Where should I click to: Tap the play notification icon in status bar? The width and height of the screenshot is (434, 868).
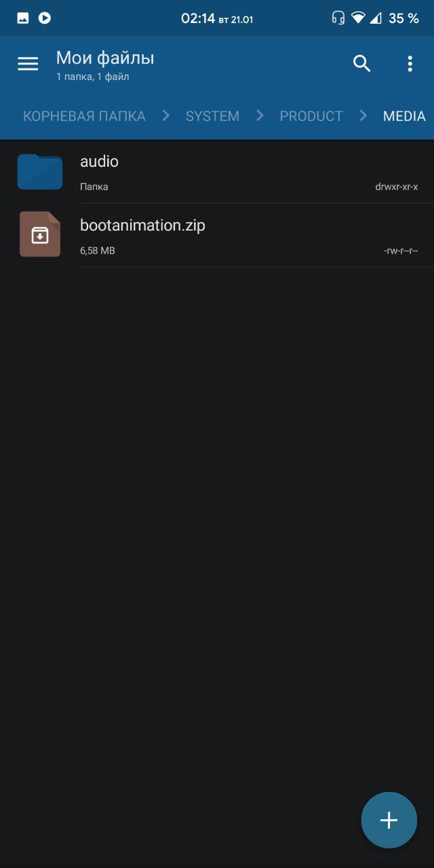pos(45,18)
